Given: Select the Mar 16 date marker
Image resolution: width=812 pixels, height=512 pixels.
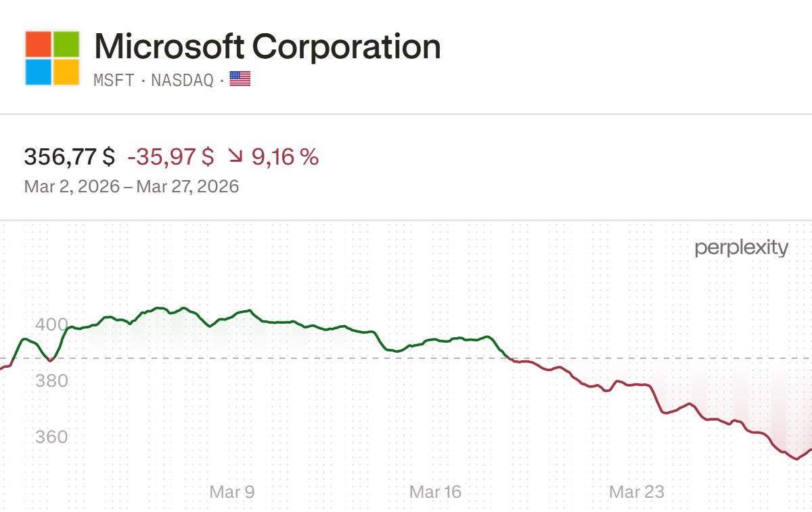Looking at the screenshot, I should (x=435, y=492).
